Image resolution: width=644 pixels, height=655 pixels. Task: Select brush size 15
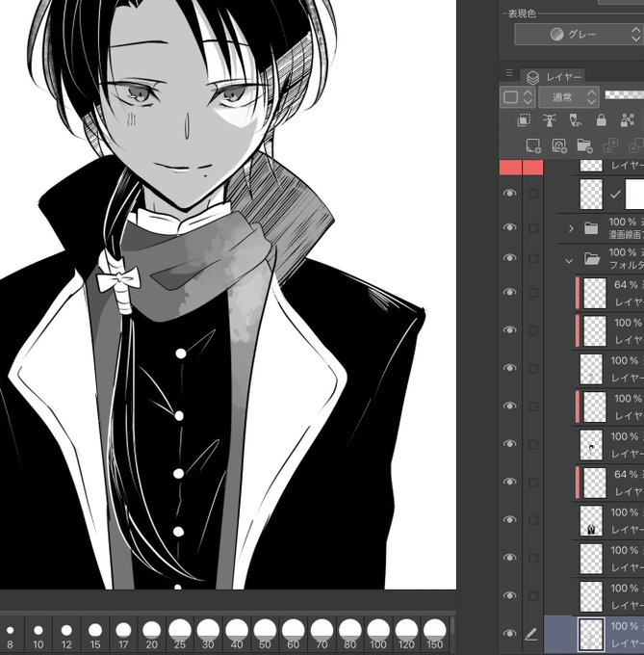pyautogui.click(x=95, y=634)
